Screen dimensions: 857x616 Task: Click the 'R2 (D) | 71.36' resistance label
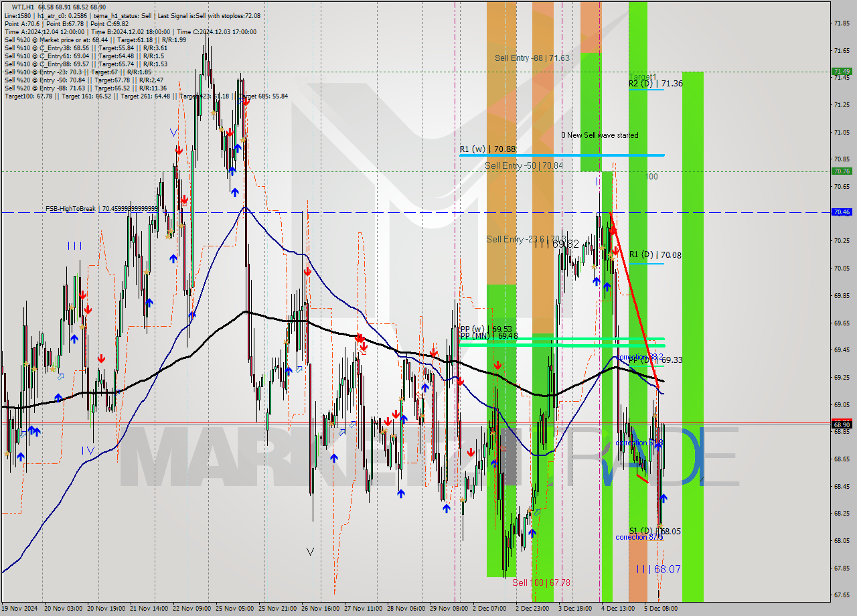coord(655,84)
